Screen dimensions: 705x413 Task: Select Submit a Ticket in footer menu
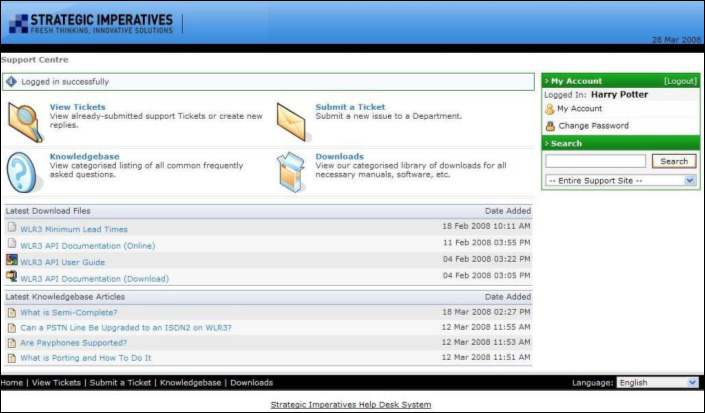[x=120, y=382]
